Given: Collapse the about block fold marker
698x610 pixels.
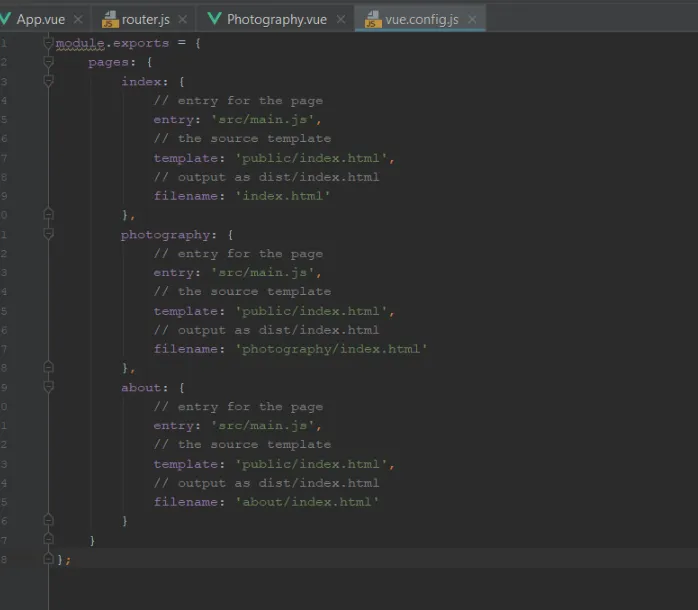Looking at the screenshot, I should [49, 387].
